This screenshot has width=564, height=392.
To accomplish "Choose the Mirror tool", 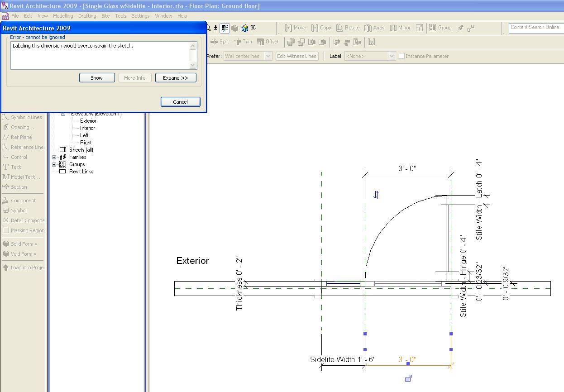I will pos(400,28).
